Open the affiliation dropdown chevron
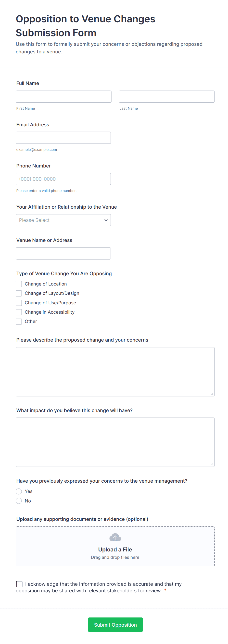 tap(106, 220)
